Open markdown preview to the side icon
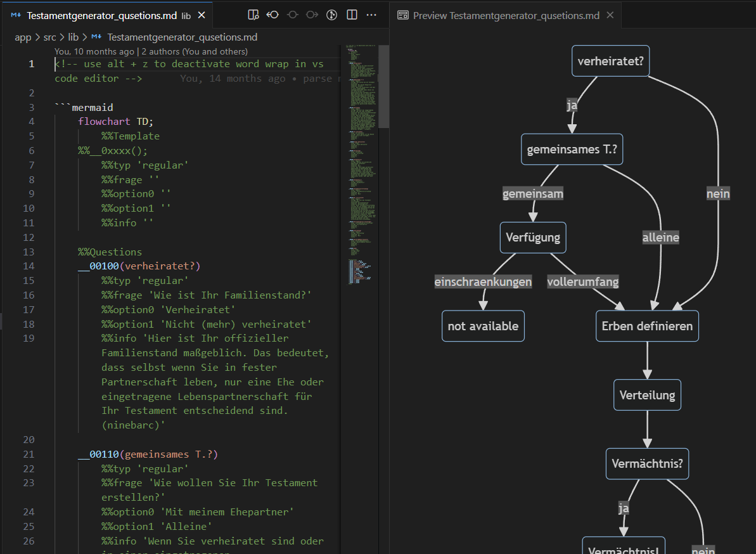The width and height of the screenshot is (756, 554). [x=253, y=15]
